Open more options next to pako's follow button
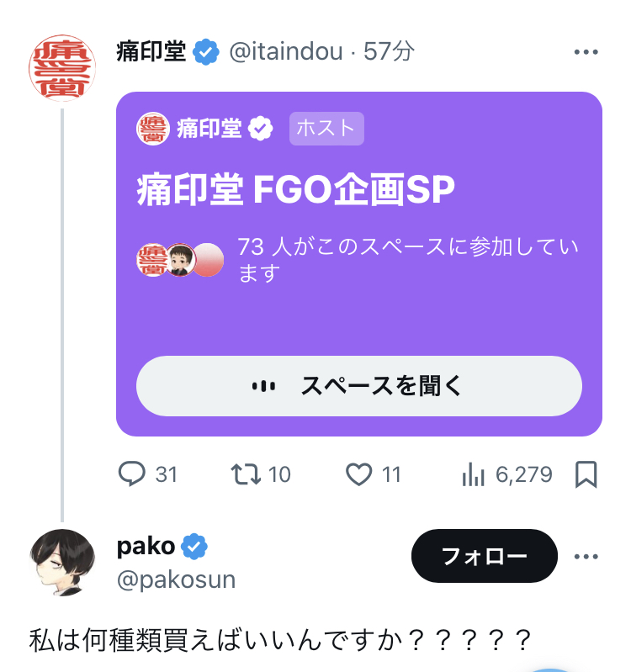The height and width of the screenshot is (672, 631). [585, 557]
